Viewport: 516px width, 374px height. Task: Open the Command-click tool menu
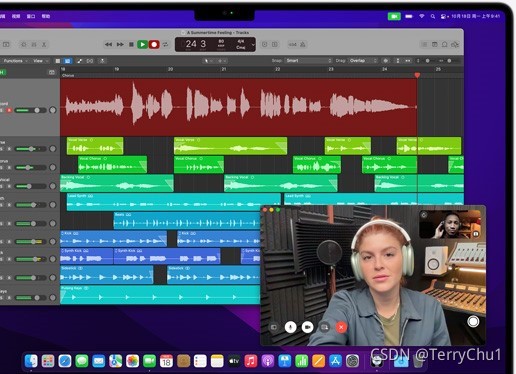click(x=221, y=61)
